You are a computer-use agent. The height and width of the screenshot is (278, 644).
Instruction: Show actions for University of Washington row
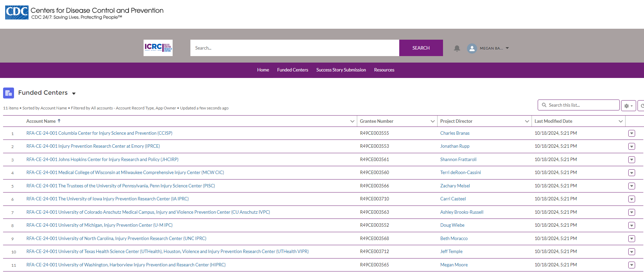pos(631,265)
